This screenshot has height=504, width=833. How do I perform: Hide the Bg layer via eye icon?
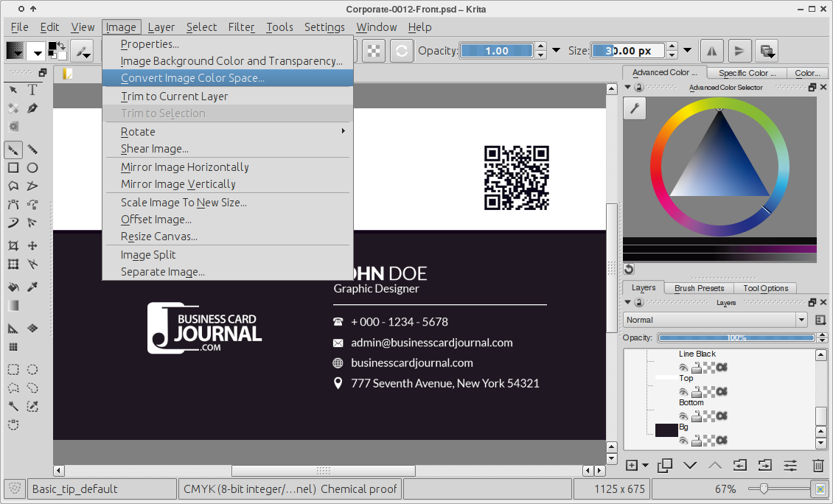683,441
